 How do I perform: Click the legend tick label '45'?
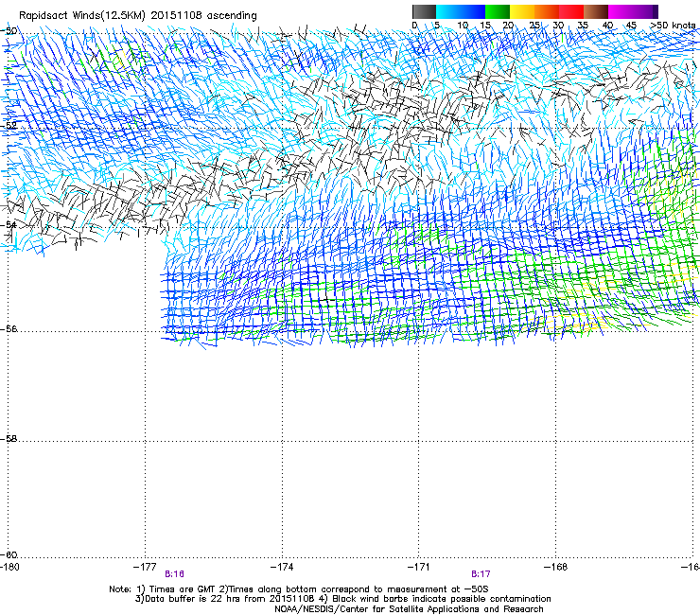point(631,26)
